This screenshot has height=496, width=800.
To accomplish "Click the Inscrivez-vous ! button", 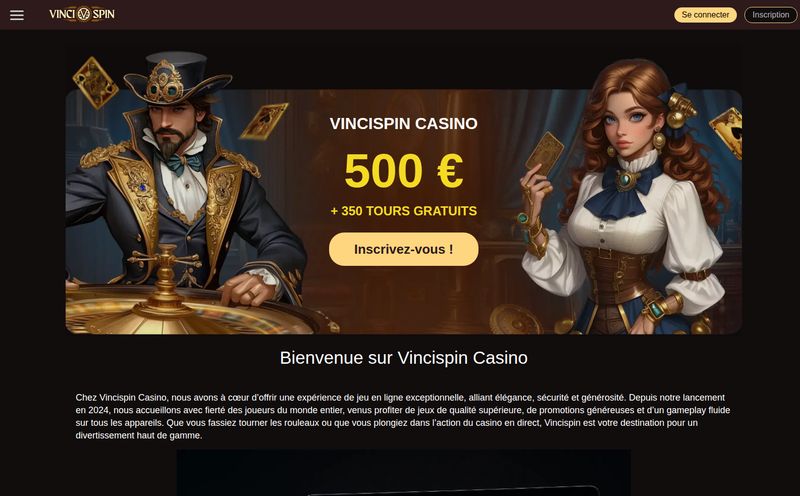I will (x=404, y=249).
